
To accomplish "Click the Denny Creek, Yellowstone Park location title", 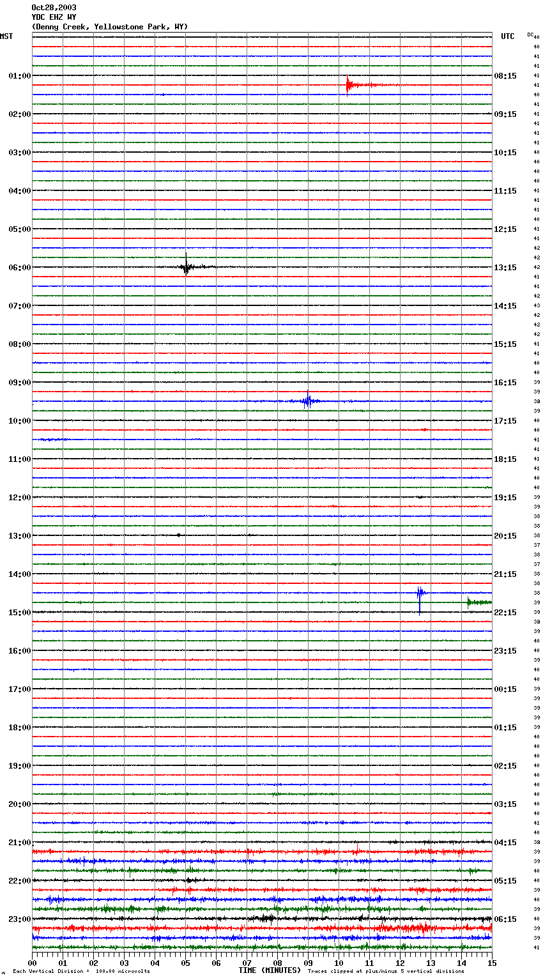I will (x=110, y=27).
